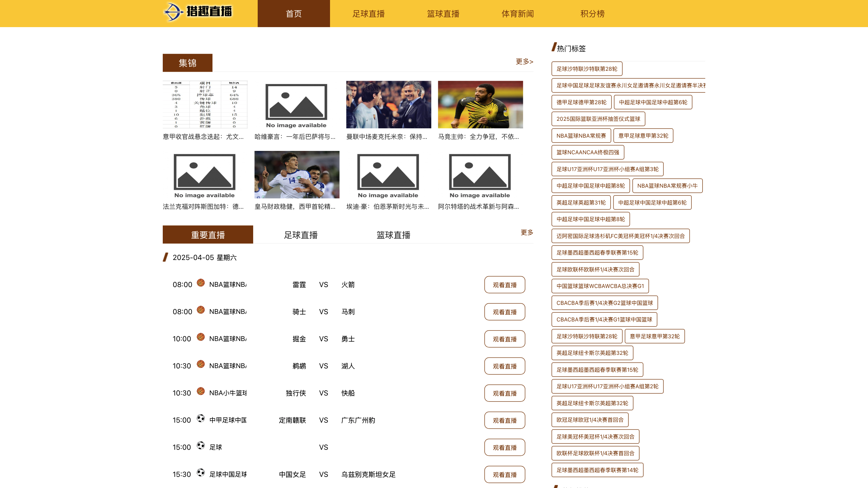This screenshot has width=868, height=488.
Task: Click soccer ball icon for 中国女足 match
Action: (x=201, y=473)
